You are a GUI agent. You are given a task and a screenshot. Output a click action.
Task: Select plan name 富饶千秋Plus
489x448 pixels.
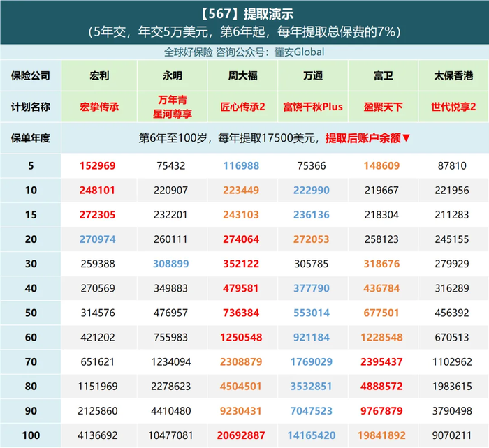[x=313, y=107]
